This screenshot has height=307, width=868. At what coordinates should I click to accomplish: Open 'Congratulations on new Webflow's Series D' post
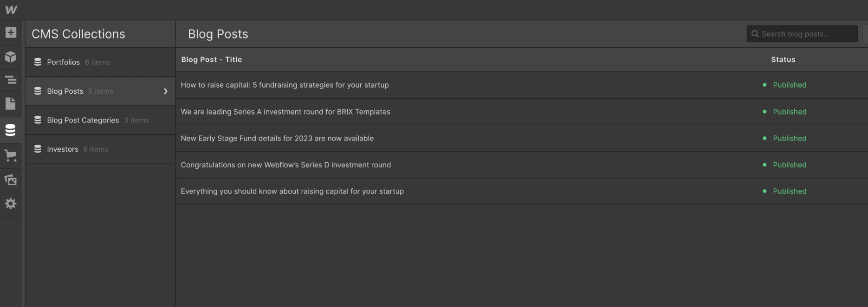[x=285, y=165]
